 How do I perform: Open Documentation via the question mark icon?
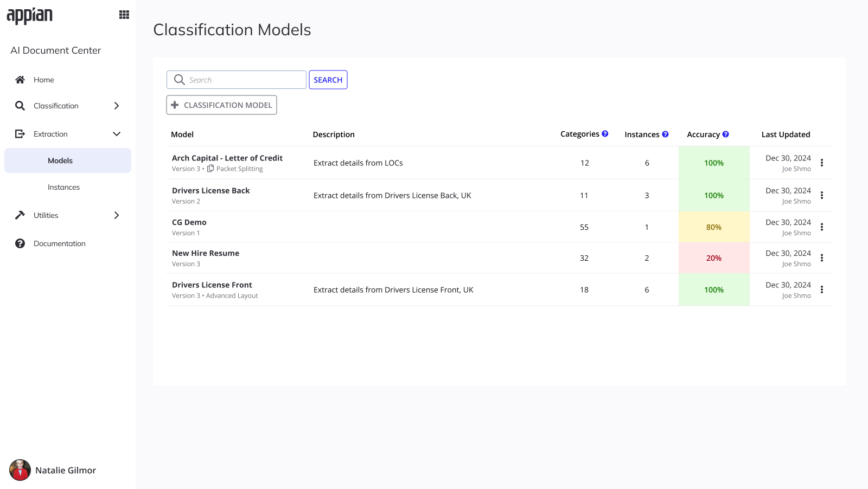point(20,243)
